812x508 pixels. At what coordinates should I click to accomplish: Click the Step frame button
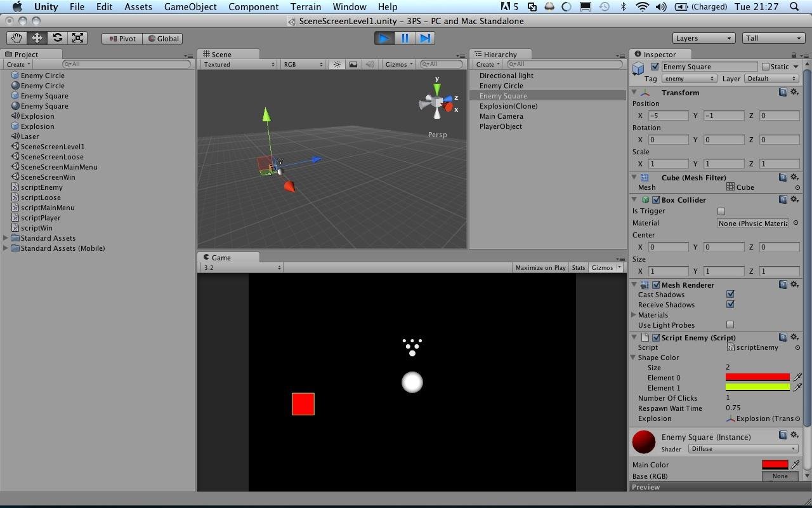point(425,38)
